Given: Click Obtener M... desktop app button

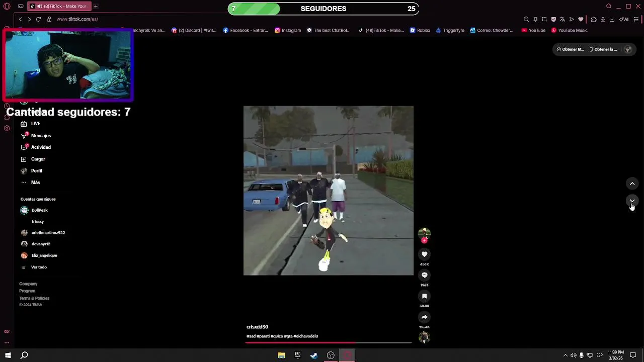Looking at the screenshot, I should pos(570,49).
